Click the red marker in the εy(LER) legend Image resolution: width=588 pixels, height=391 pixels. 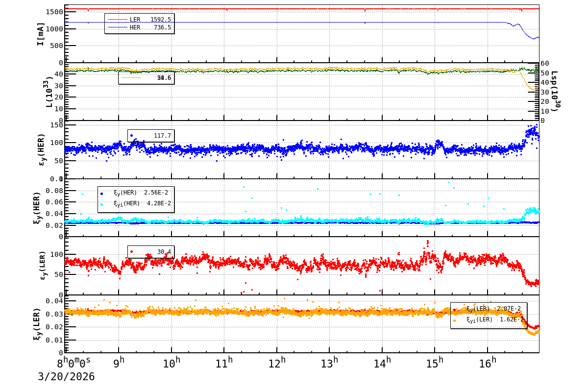point(131,252)
